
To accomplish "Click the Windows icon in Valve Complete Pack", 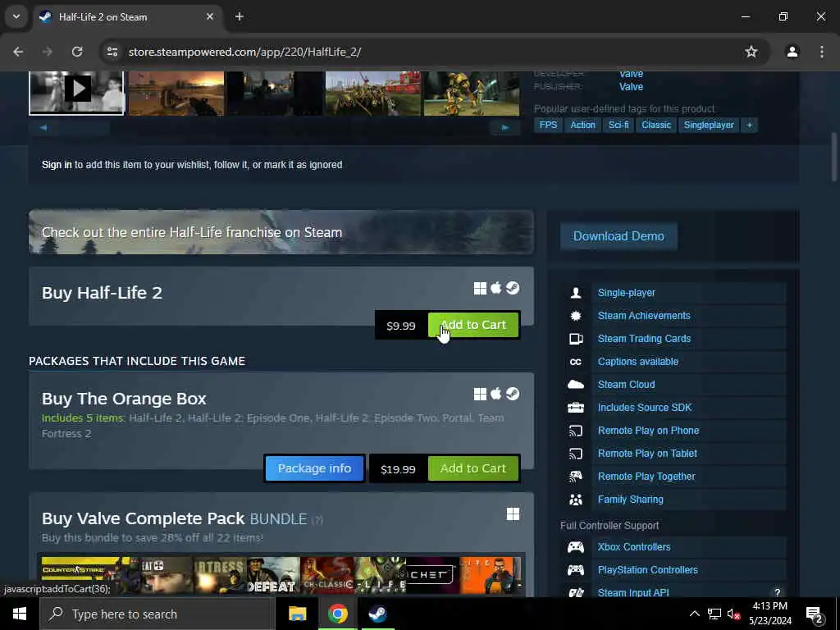I will [513, 514].
